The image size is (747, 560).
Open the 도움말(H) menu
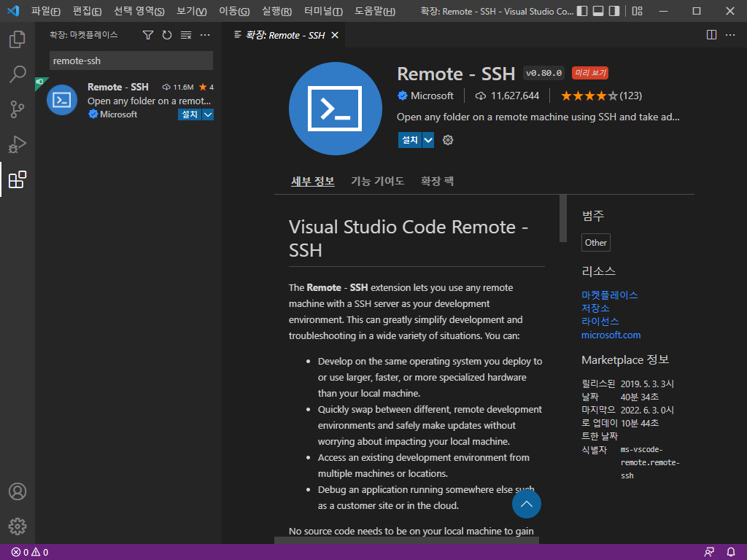tap(375, 11)
